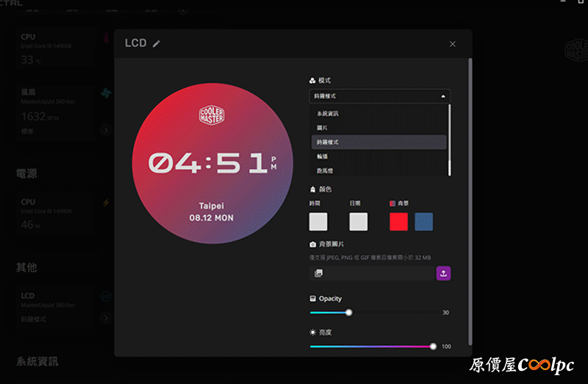
Task: Open the blue background color swatch
Action: (x=424, y=222)
